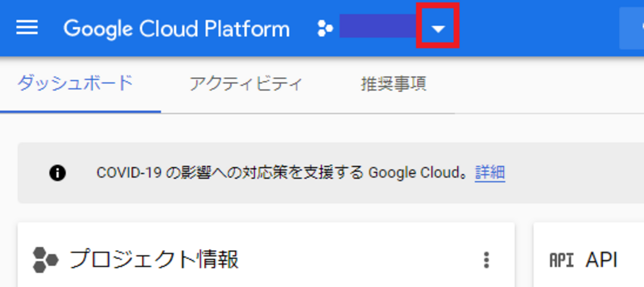
Task: Click the COVID-19 banner message text
Action: [x=282, y=172]
